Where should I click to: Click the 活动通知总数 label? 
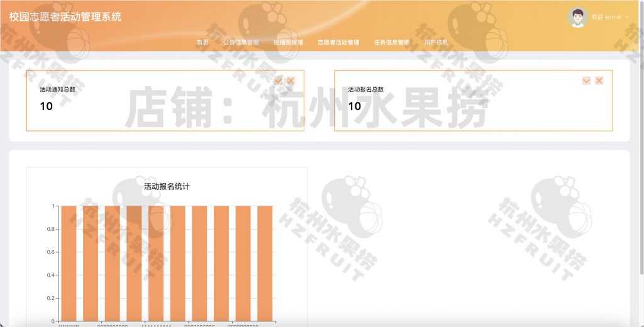(57, 89)
